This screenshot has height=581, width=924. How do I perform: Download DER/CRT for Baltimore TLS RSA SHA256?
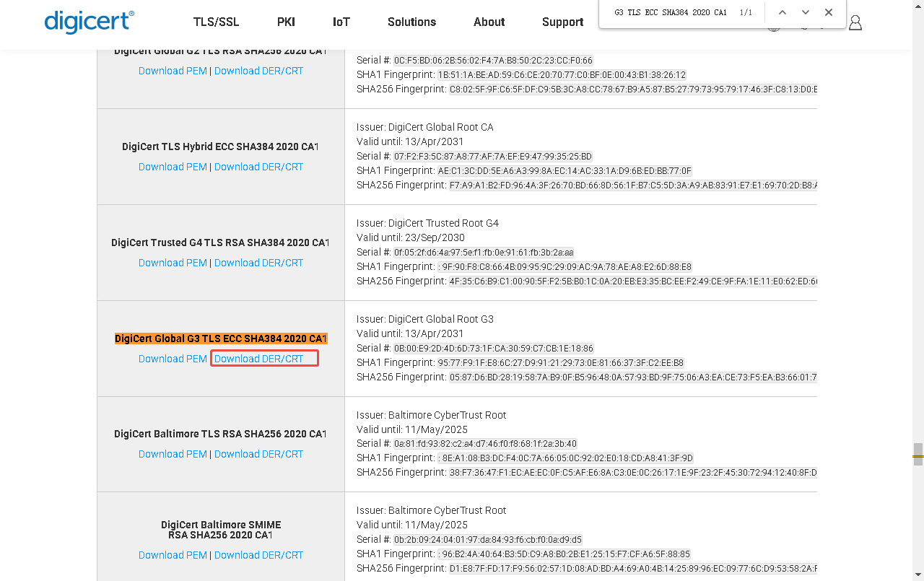point(258,454)
